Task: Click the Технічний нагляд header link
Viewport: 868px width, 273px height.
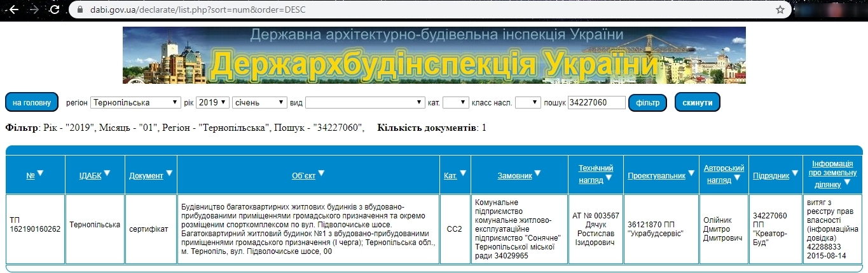Action: pos(596,173)
